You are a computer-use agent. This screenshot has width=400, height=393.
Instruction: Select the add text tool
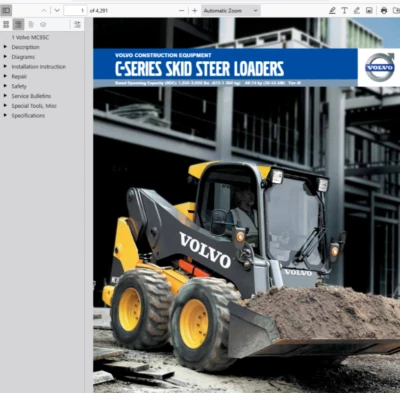[344, 11]
